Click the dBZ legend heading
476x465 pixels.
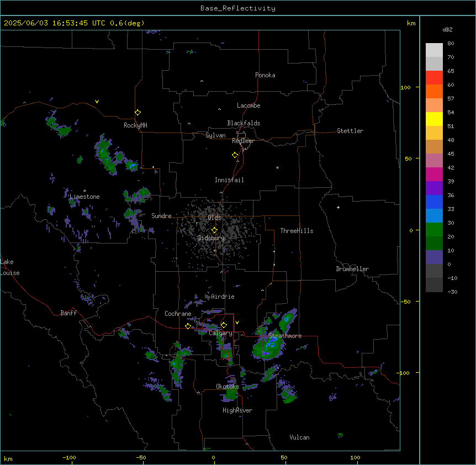tap(447, 29)
